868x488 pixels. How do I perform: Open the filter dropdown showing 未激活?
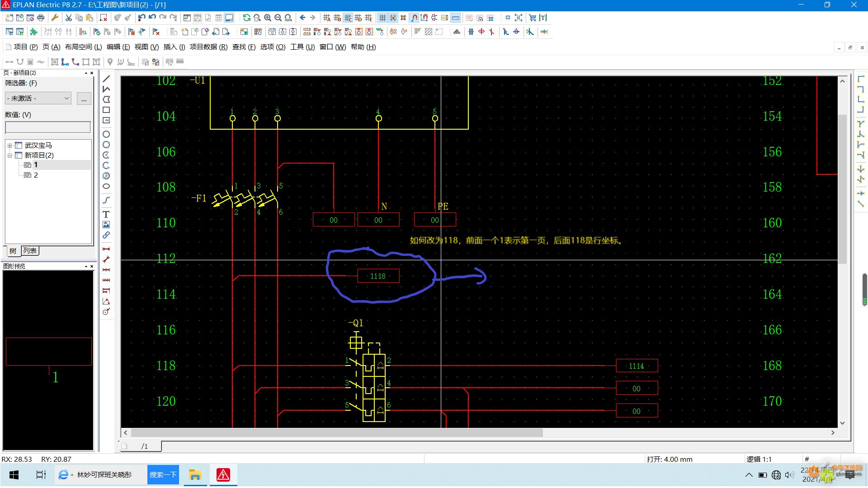[x=38, y=98]
